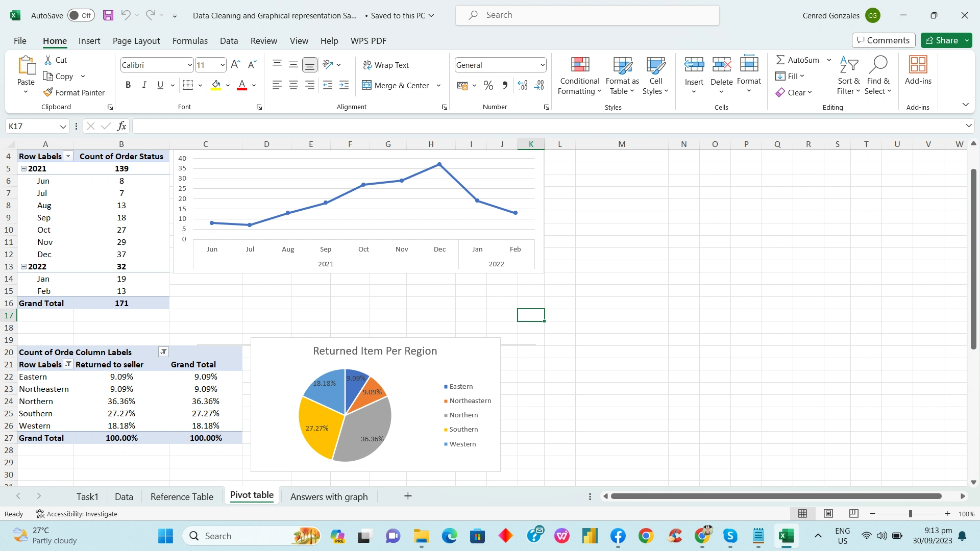Open the Formulas ribbon tab

pos(190,41)
